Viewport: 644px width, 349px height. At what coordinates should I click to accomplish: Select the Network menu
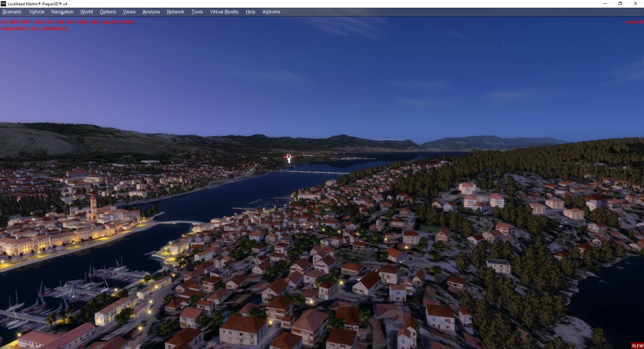click(175, 12)
